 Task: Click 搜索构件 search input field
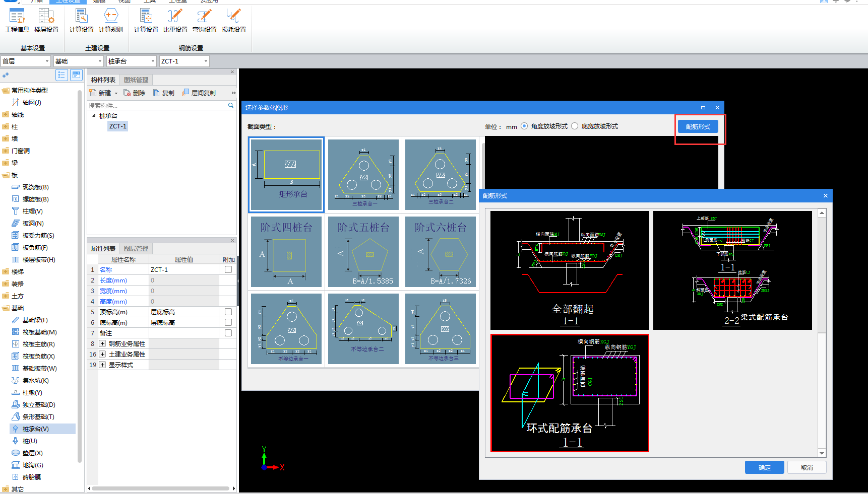157,105
